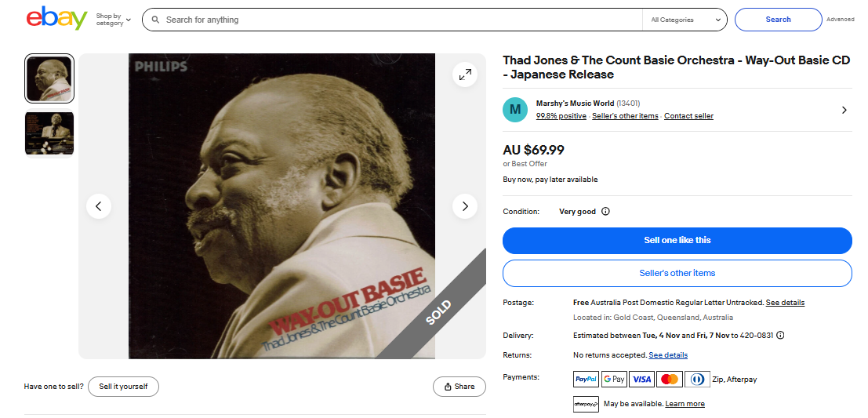Open the Shop by category dropdown

point(114,20)
